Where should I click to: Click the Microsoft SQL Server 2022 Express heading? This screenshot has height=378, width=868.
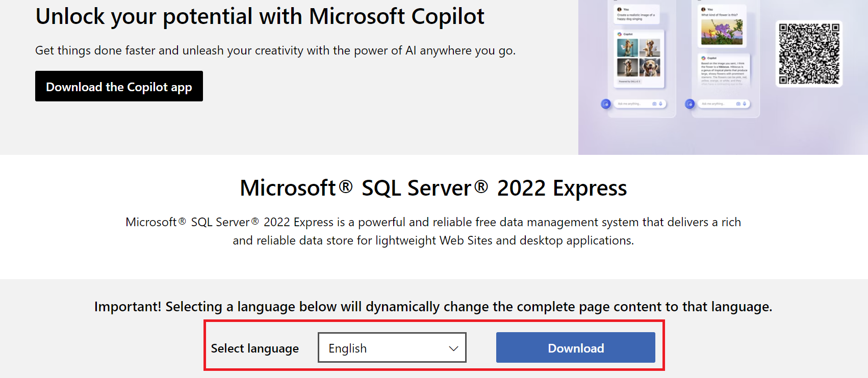tap(433, 188)
